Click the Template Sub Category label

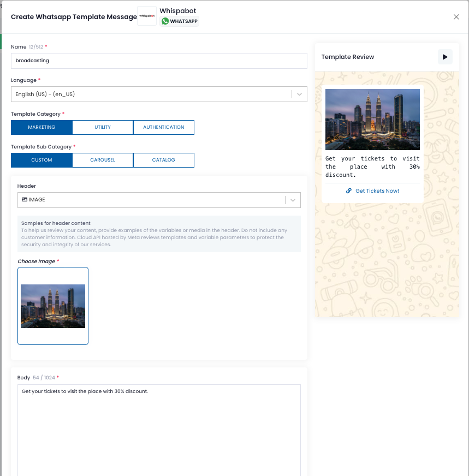click(41, 147)
